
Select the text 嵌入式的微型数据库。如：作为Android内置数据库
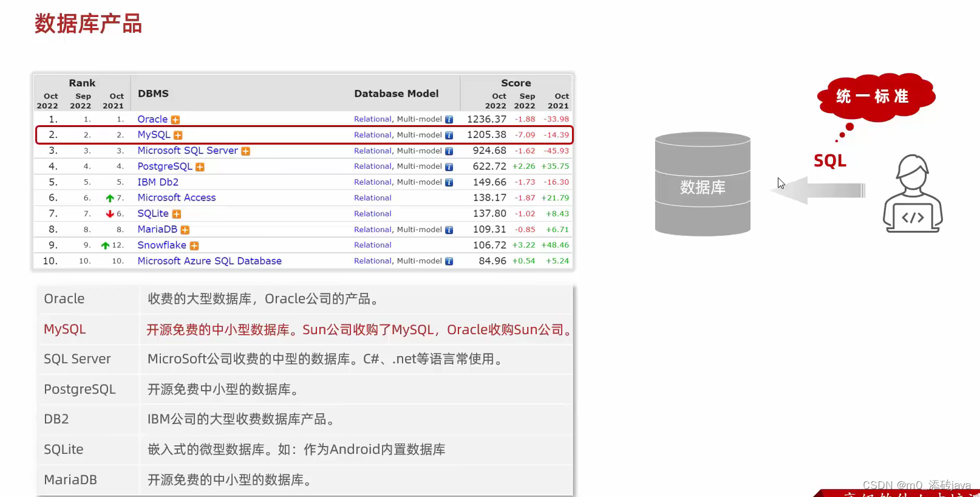click(296, 450)
